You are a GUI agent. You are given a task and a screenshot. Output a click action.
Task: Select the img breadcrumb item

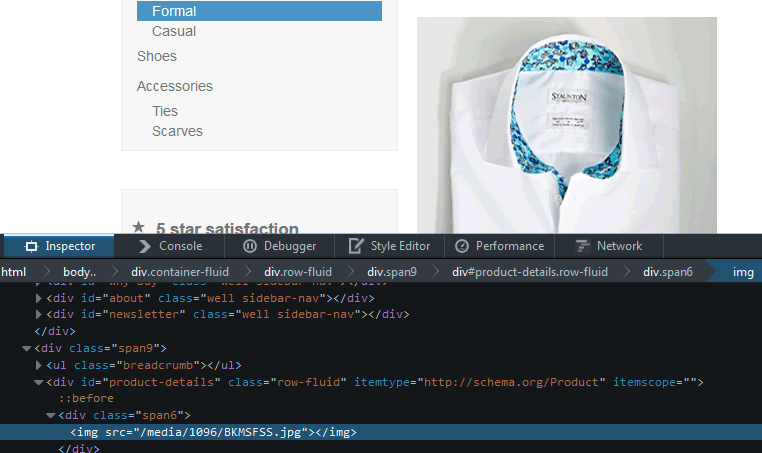coord(743,272)
